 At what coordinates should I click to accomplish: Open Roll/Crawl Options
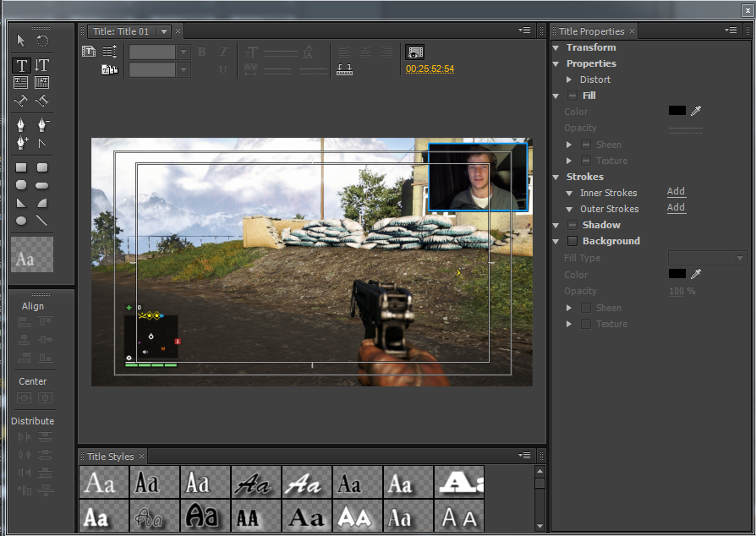tap(110, 51)
